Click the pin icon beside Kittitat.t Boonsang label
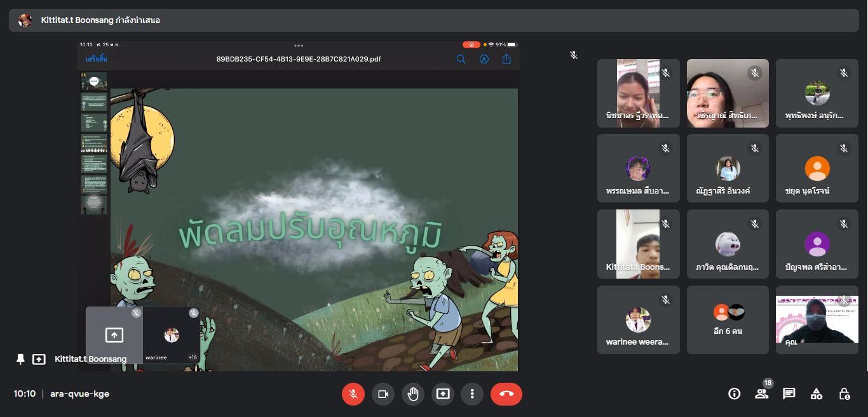Viewport: 868px width, 417px height. (20, 359)
